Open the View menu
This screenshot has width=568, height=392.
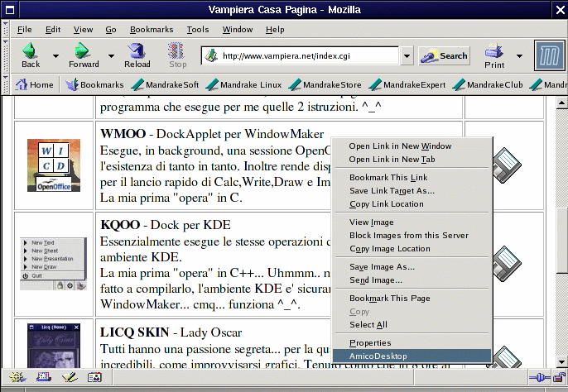[83, 29]
